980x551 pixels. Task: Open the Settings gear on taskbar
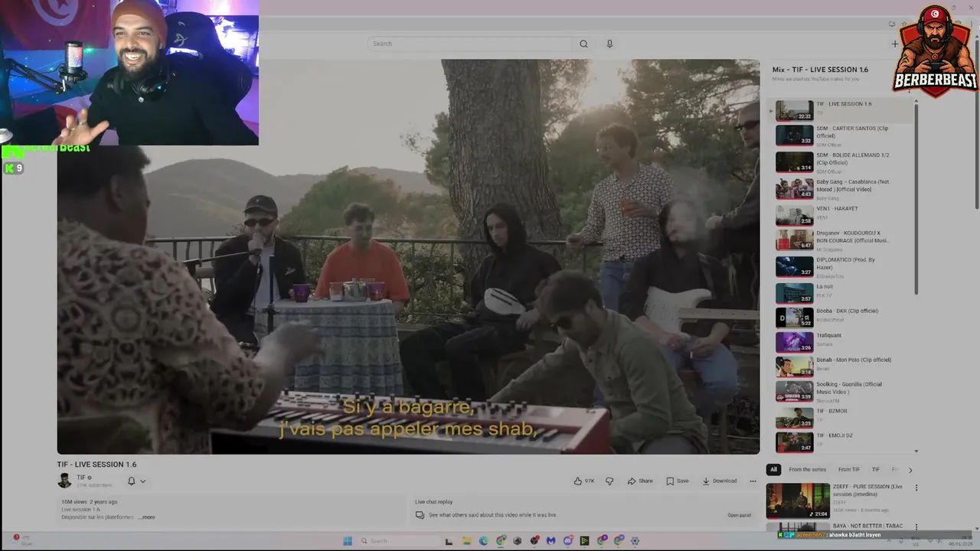coord(635,541)
